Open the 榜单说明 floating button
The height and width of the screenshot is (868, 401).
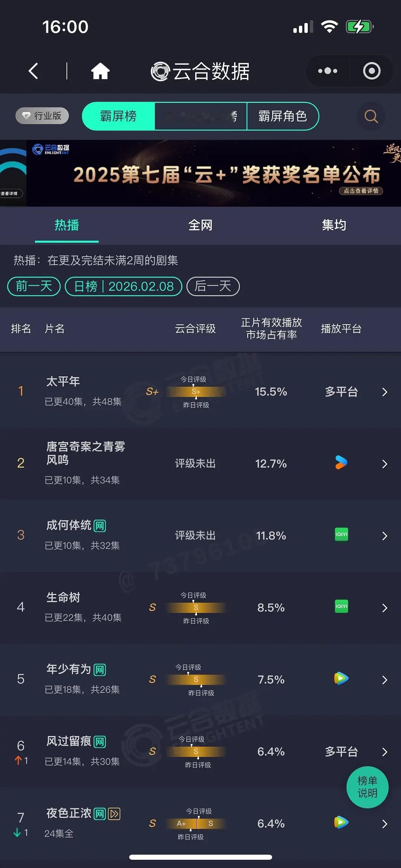(367, 787)
